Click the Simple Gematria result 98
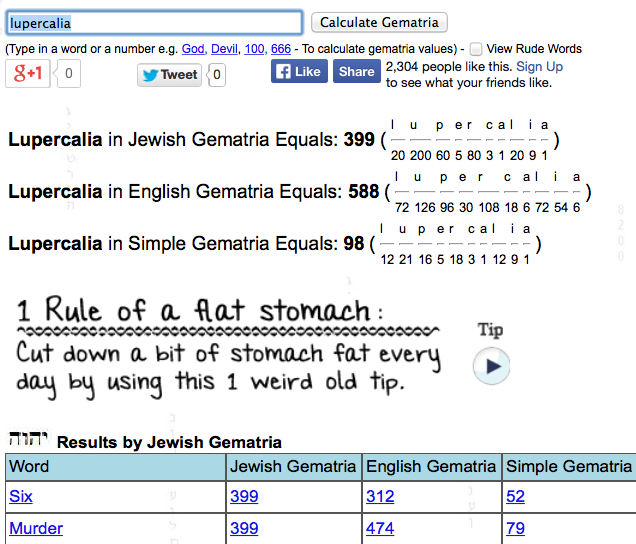Viewport: 636px width, 544px height. point(354,243)
